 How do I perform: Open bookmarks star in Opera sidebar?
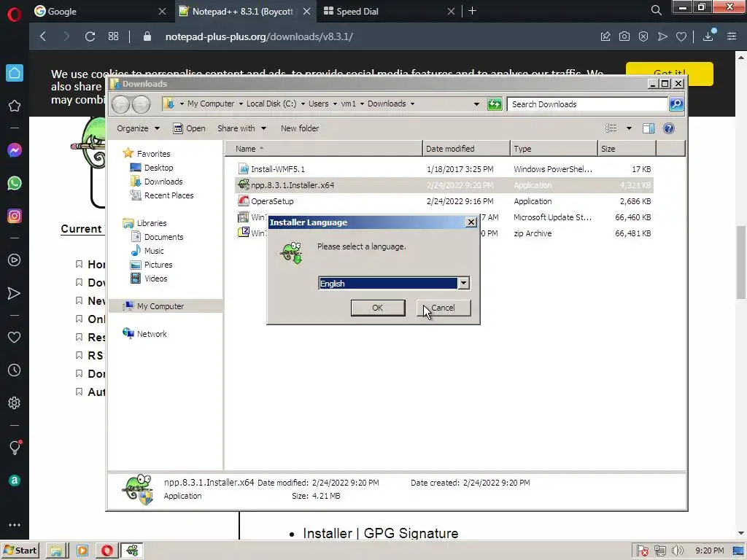pyautogui.click(x=15, y=106)
